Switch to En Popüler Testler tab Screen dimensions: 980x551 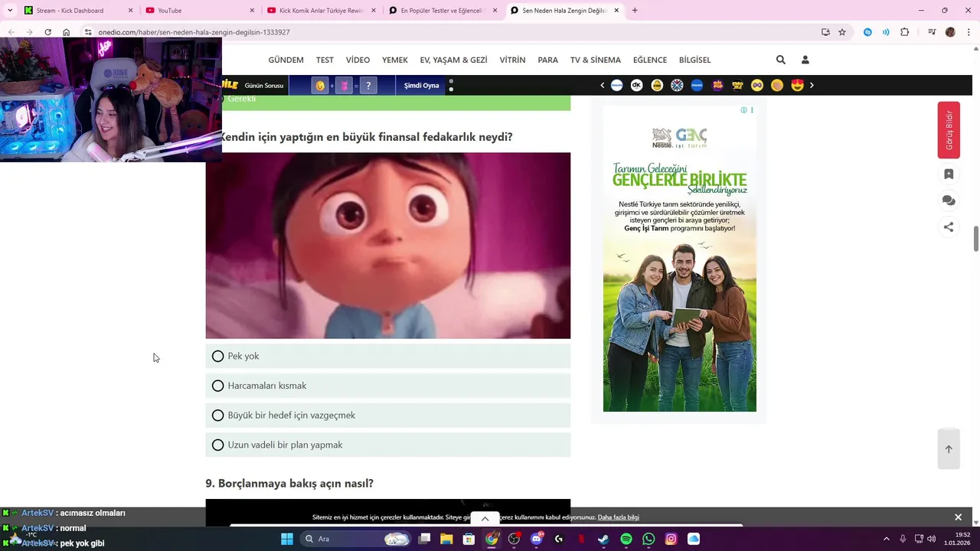443,10
